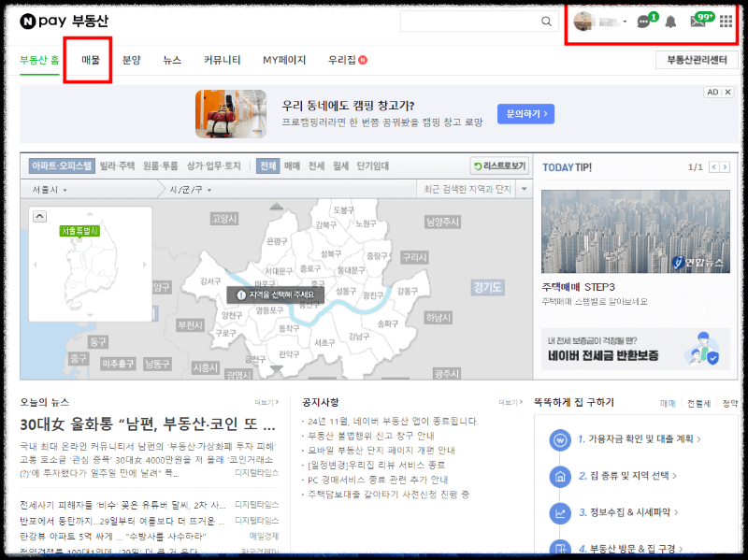Select 강서구 on the Seoul map
Screen dimensions: 748x560
[x=210, y=281]
